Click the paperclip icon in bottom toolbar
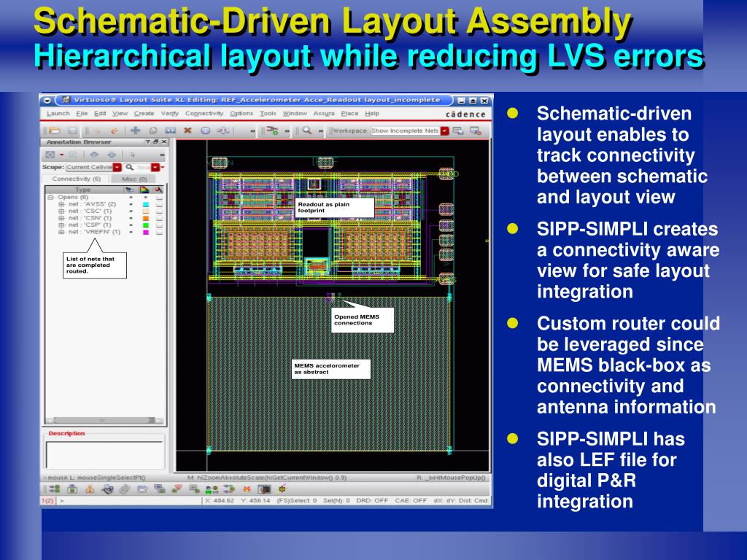Image resolution: width=747 pixels, height=560 pixels. coord(125,489)
